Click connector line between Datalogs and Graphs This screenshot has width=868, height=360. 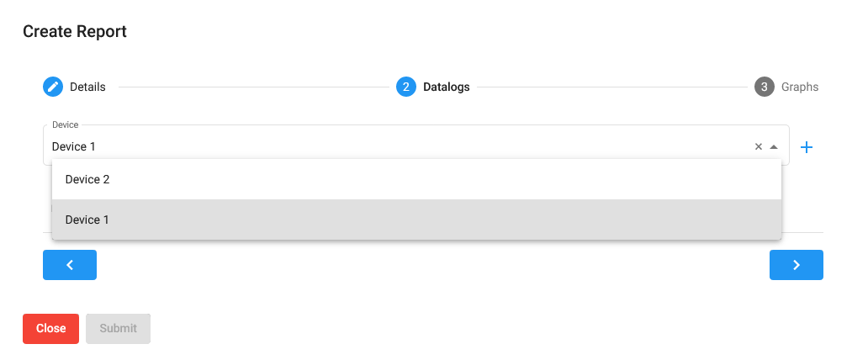pos(612,87)
